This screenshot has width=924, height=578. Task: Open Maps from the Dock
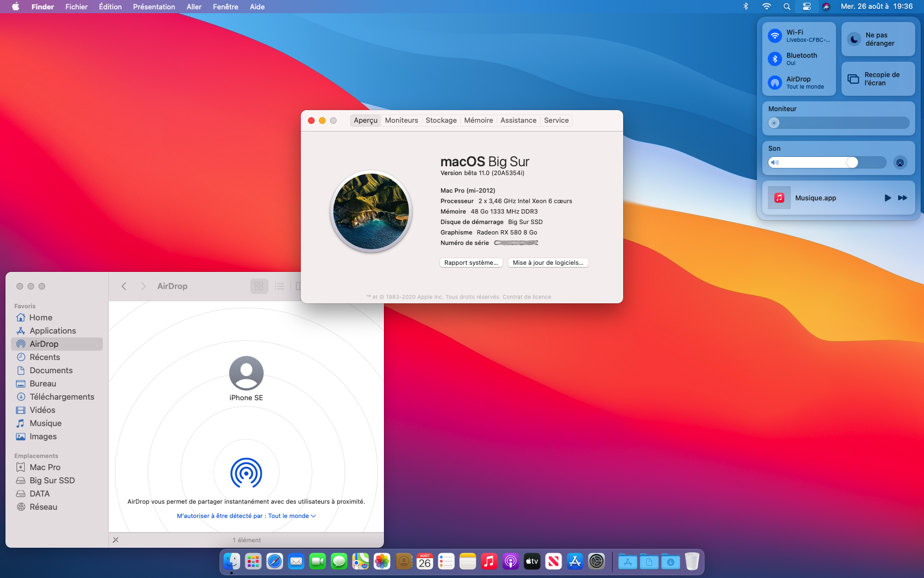tap(360, 561)
